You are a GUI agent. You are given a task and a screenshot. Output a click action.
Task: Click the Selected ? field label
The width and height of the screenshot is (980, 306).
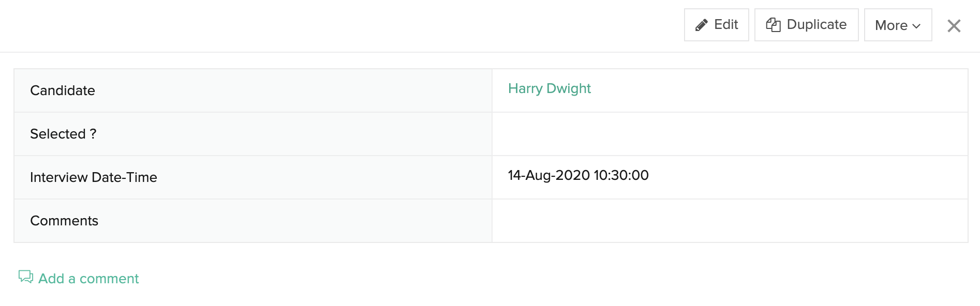coord(63,134)
